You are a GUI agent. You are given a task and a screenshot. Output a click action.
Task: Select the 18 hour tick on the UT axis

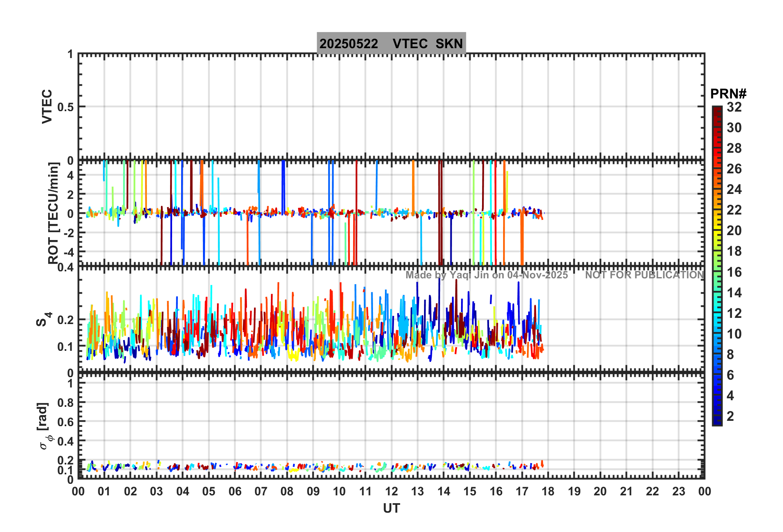pyautogui.click(x=548, y=491)
